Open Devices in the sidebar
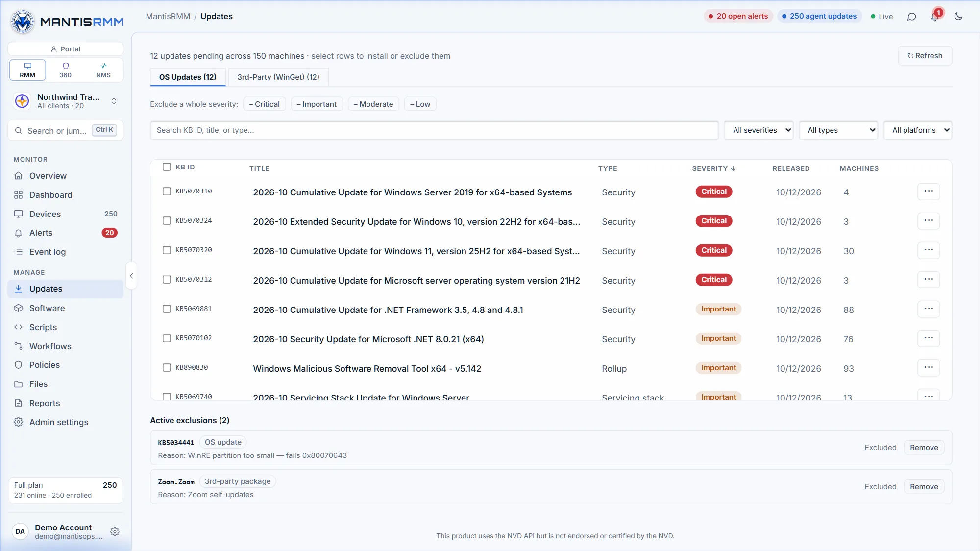The image size is (980, 551). pos(66,214)
